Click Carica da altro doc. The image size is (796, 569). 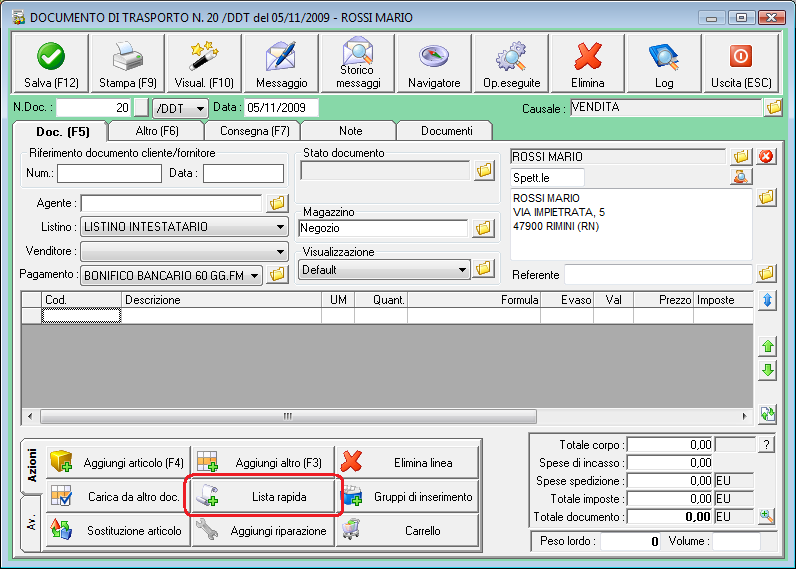pyautogui.click(x=118, y=496)
